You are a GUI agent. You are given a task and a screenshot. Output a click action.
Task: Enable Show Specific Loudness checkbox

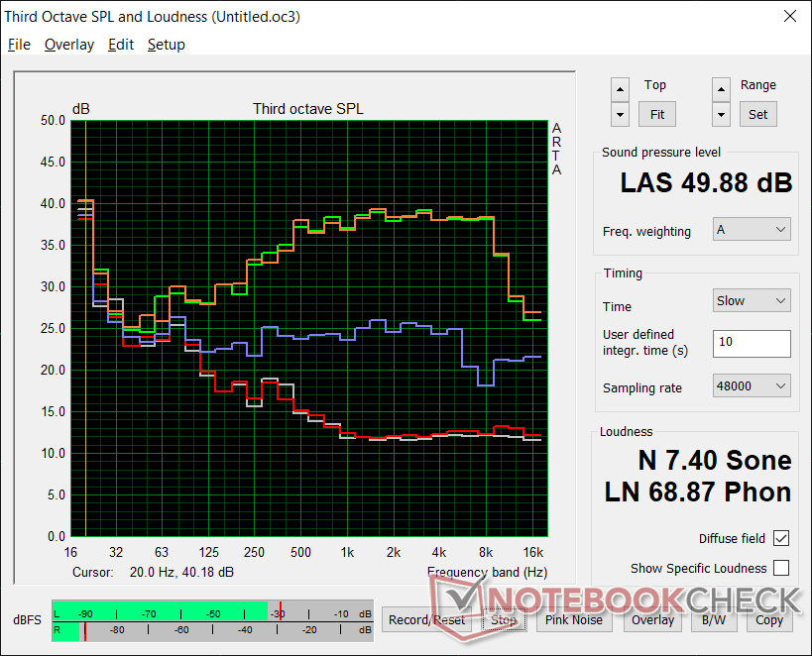781,568
